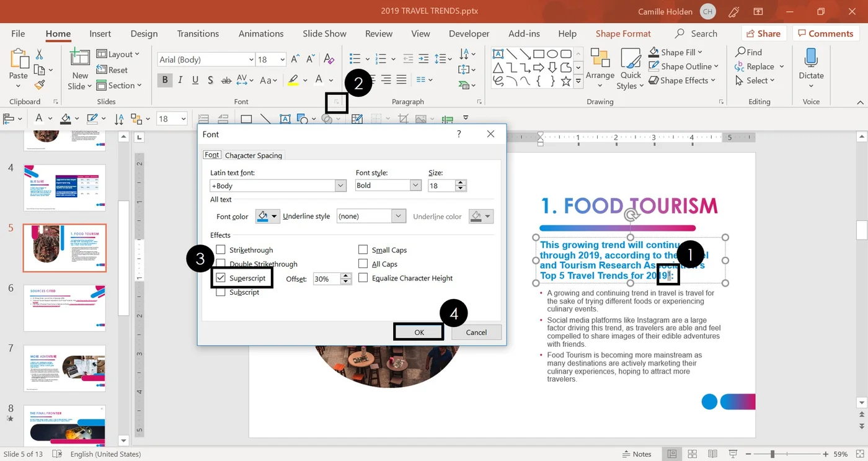Image resolution: width=868 pixels, height=461 pixels.
Task: Open the Insert ribbon tab
Action: point(100,34)
